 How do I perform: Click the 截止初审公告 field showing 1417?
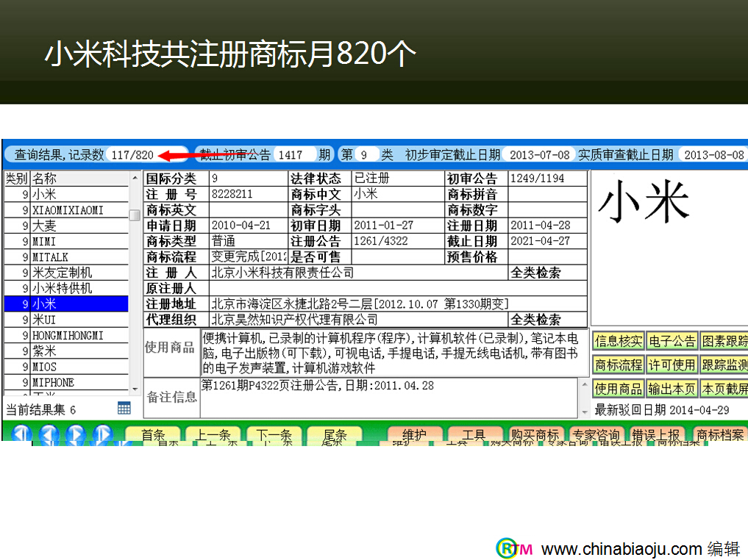(x=294, y=154)
